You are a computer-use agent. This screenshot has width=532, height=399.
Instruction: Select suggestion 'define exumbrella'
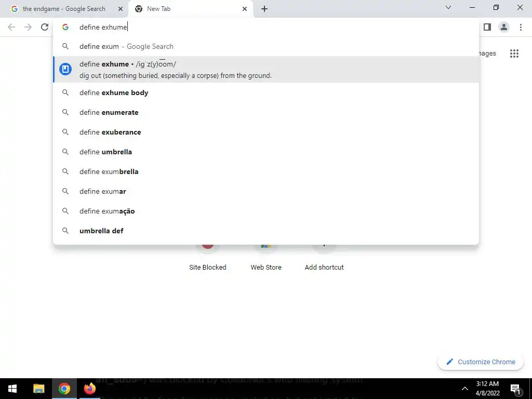click(266, 171)
